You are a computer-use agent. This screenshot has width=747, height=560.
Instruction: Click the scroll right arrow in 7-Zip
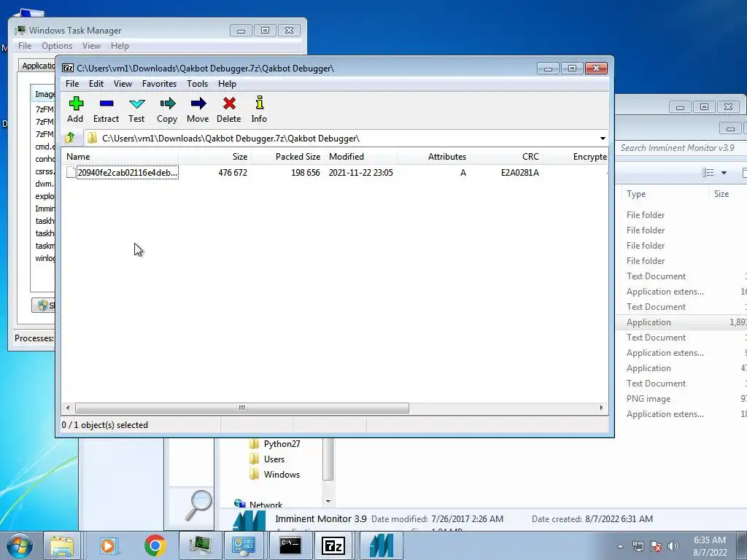[x=601, y=408]
